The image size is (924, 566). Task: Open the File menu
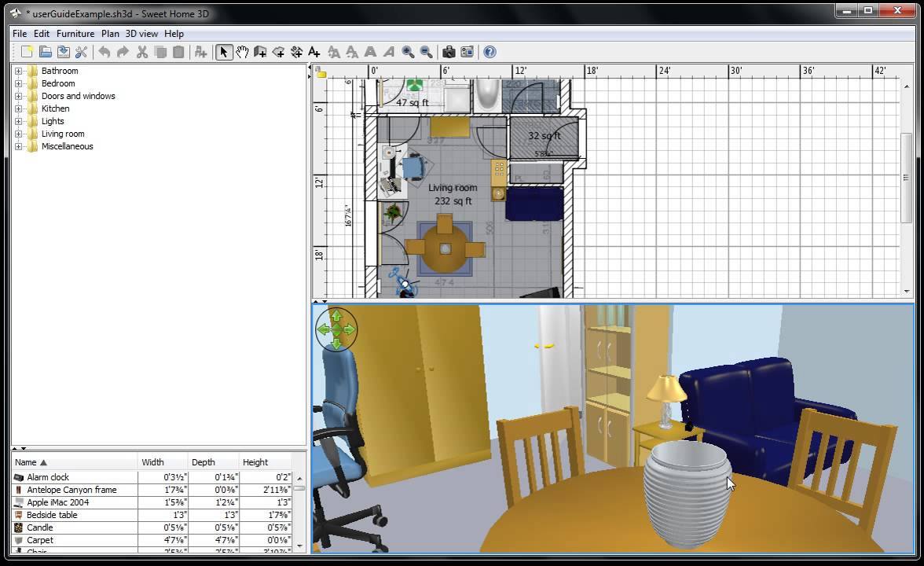pos(20,34)
